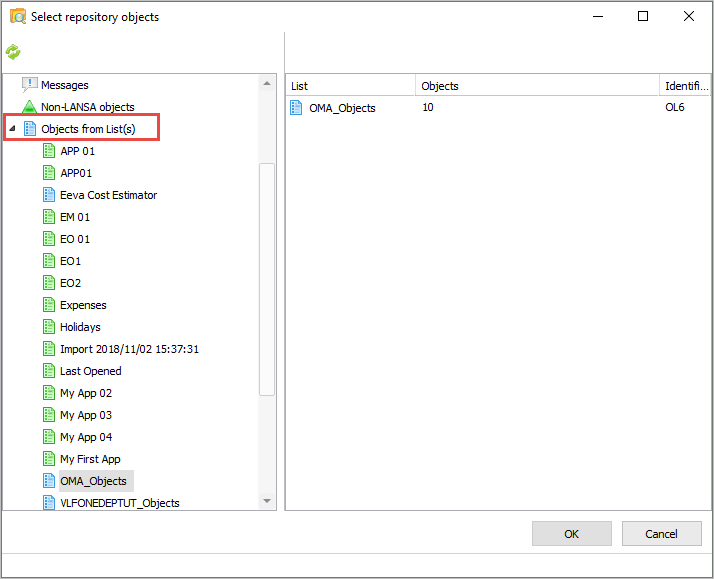The image size is (714, 579).
Task: Dismiss the dialog with Cancel
Action: 661,533
